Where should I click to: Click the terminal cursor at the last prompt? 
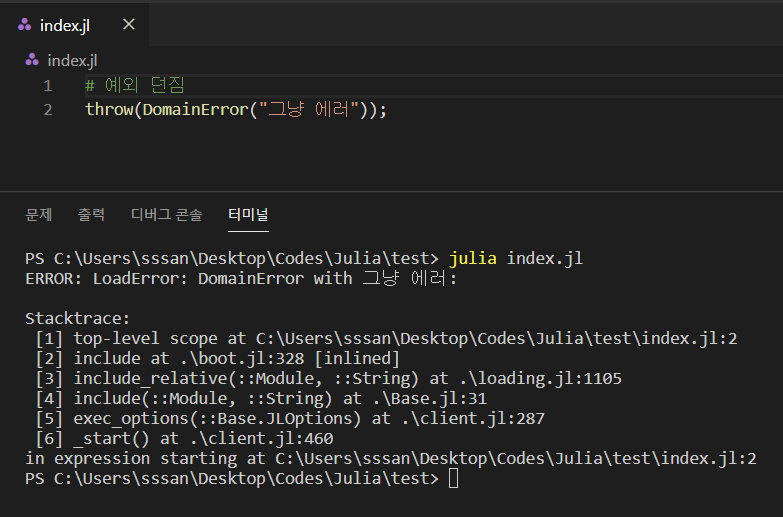tap(453, 479)
